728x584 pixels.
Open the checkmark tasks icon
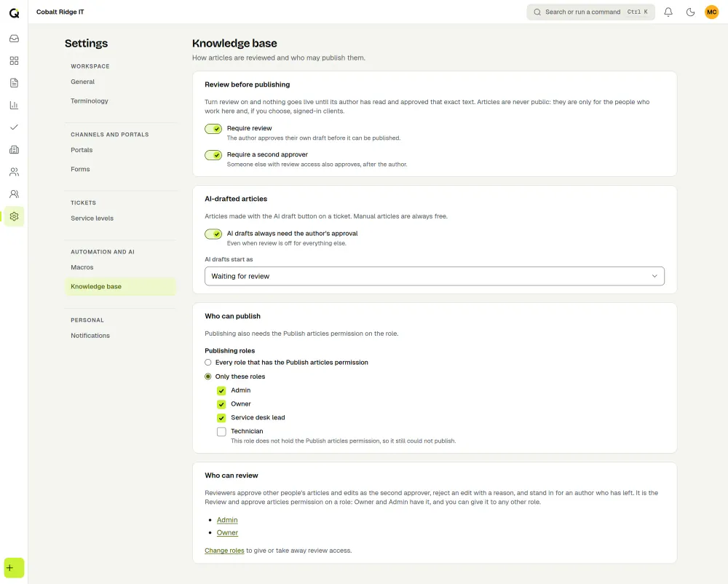pyautogui.click(x=14, y=127)
